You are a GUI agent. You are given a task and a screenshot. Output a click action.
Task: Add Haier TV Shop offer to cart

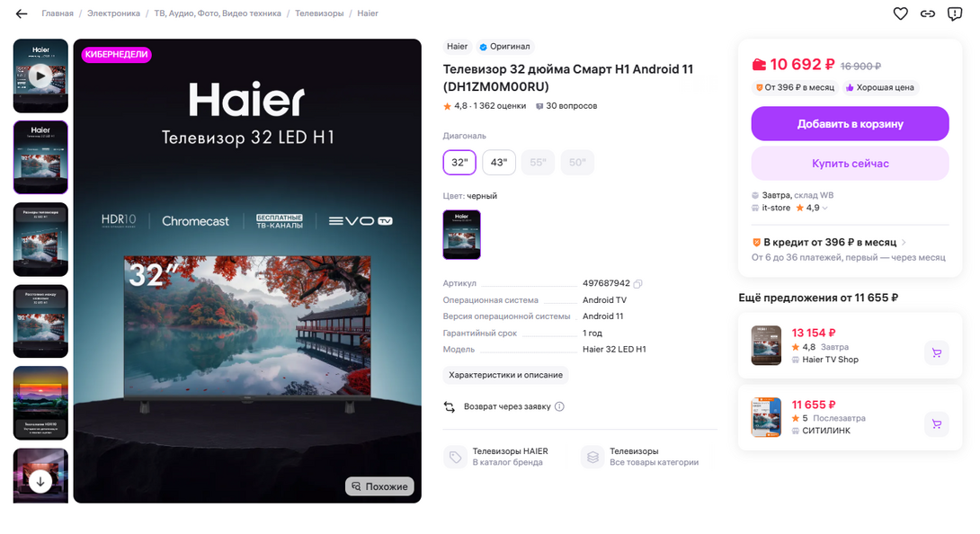936,352
